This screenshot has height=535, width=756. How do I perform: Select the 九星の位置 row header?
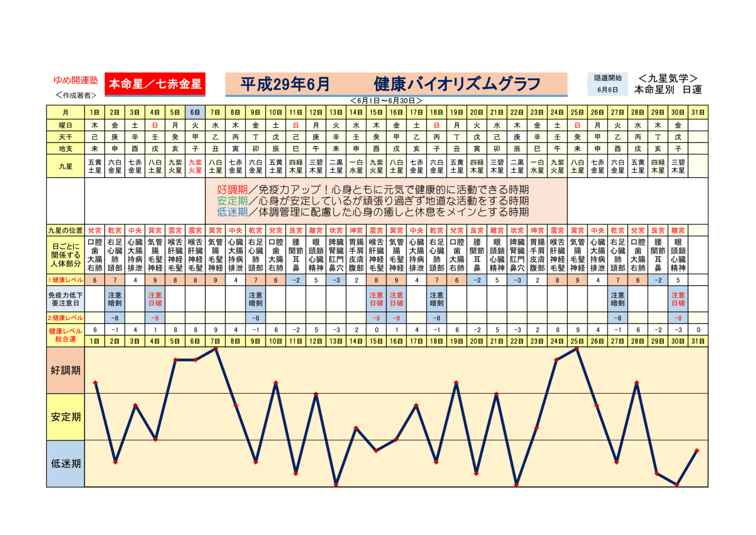(66, 230)
